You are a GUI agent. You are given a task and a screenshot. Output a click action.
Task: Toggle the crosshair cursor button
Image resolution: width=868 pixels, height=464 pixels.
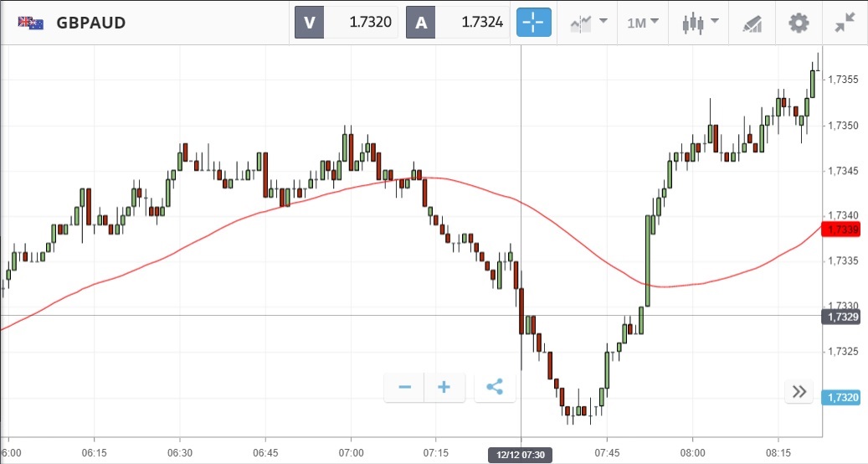[534, 23]
